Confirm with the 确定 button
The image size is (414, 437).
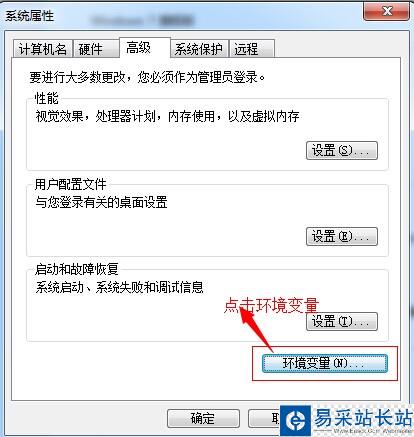pyautogui.click(x=203, y=418)
